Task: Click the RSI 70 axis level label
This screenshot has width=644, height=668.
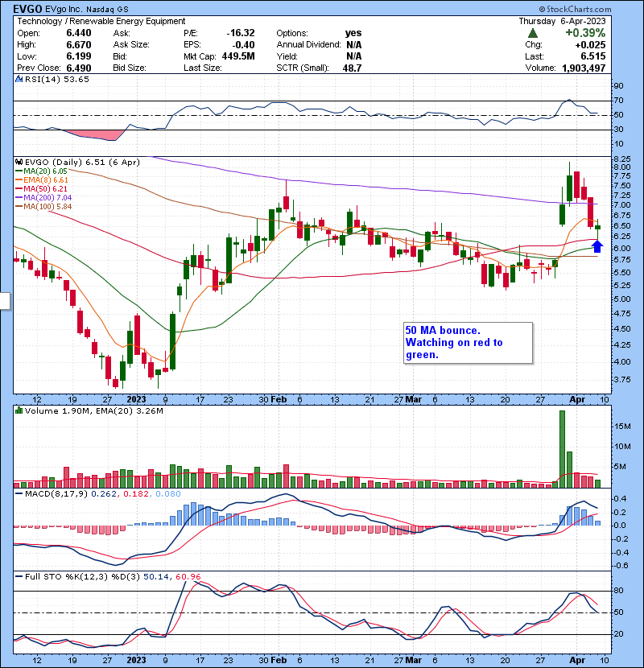Action: coord(618,101)
